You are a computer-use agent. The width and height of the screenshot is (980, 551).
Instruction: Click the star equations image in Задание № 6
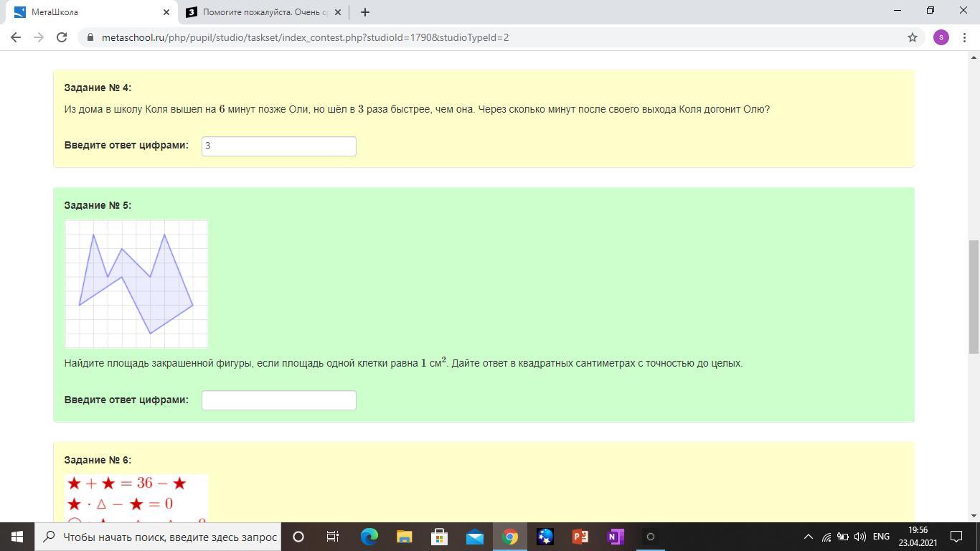pos(136,498)
